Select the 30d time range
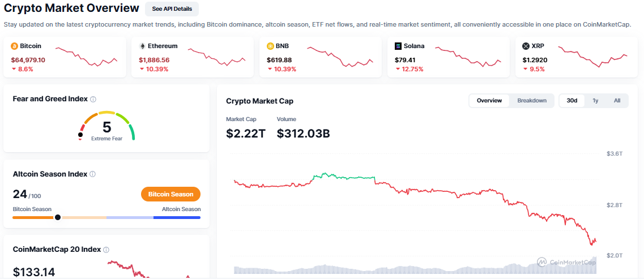The image size is (644, 279). (x=572, y=101)
